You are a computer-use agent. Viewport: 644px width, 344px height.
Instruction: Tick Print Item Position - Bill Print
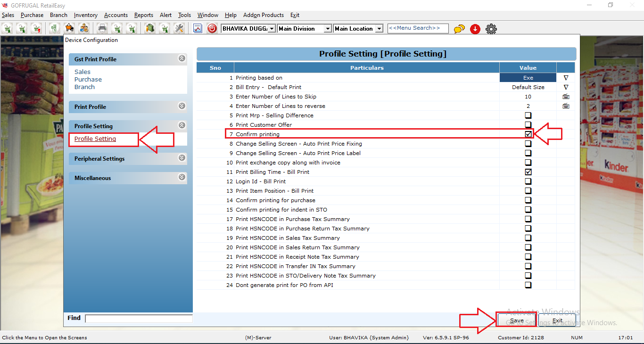[528, 191]
